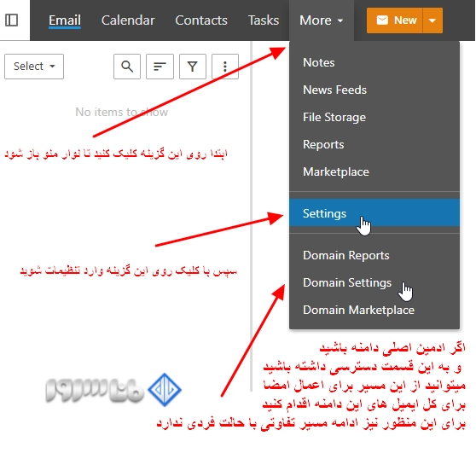This screenshot has height=453, width=476.
Task: Open News Feeds from the menu
Action: click(x=374, y=90)
